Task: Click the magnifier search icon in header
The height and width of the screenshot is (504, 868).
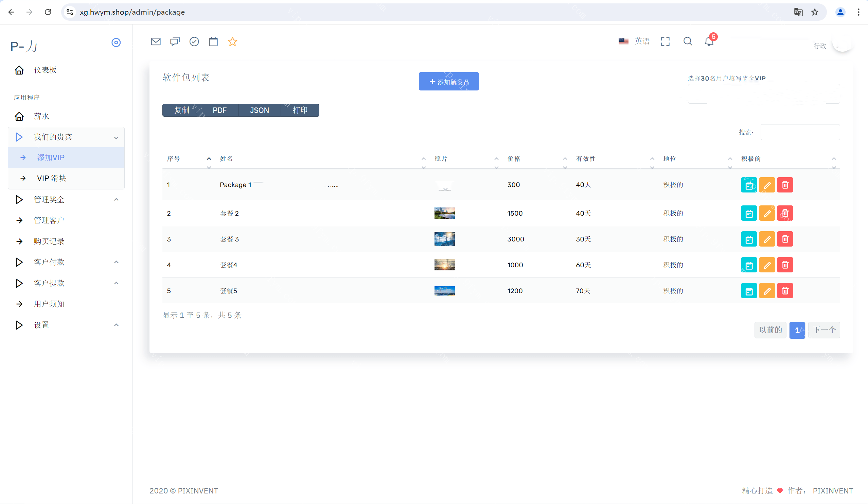Action: coord(688,41)
